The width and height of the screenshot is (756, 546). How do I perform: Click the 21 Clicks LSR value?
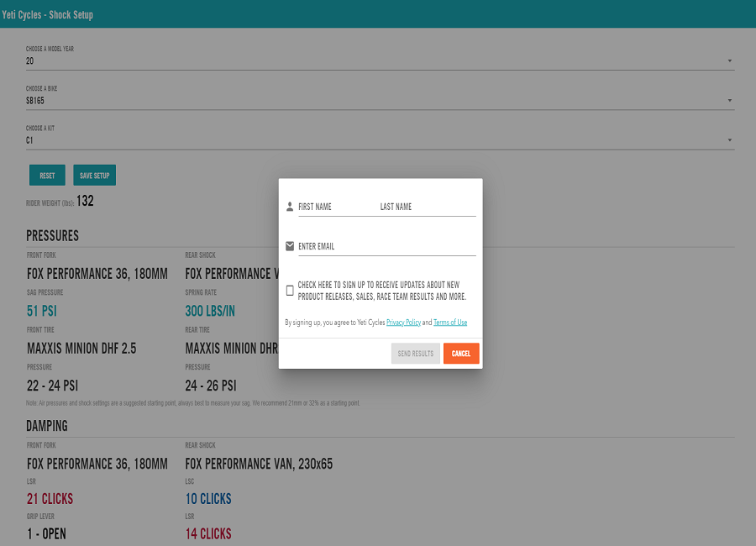coord(50,499)
